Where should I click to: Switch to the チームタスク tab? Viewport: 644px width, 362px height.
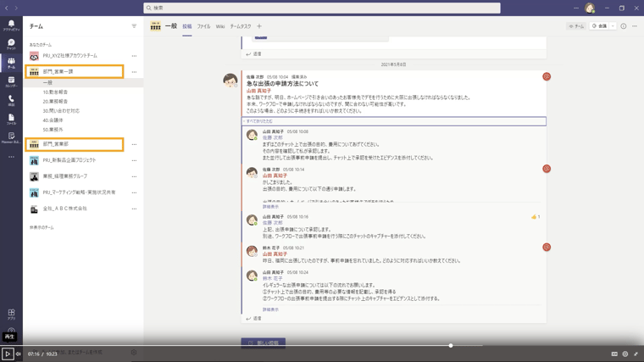(241, 26)
